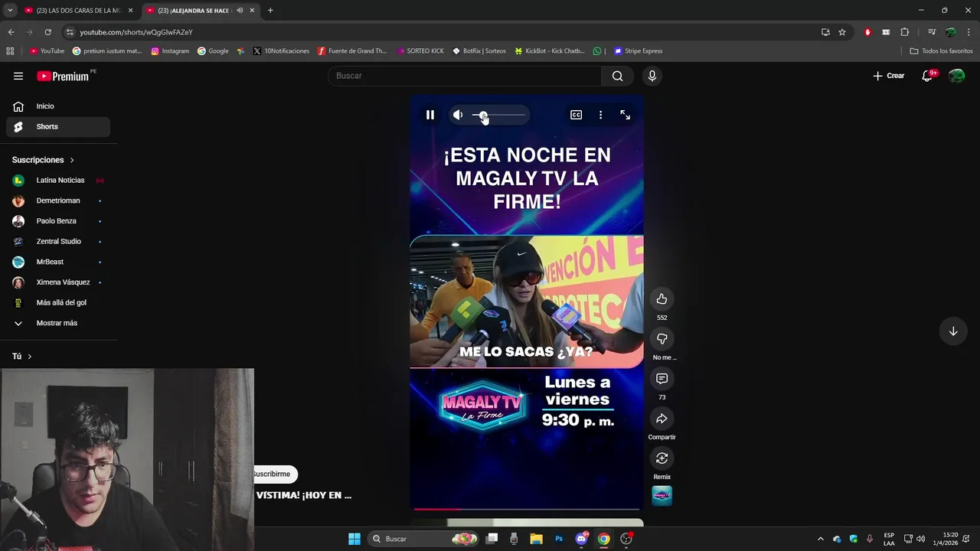Screen dimensions: 980x551
Task: Open Discord from the taskbar
Action: click(581, 539)
